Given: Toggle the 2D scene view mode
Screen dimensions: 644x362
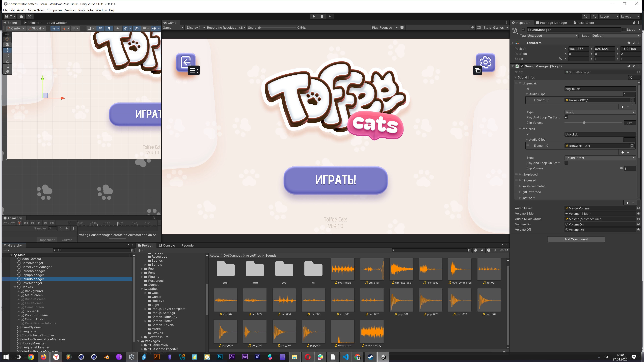Looking at the screenshot, I should 100,28.
